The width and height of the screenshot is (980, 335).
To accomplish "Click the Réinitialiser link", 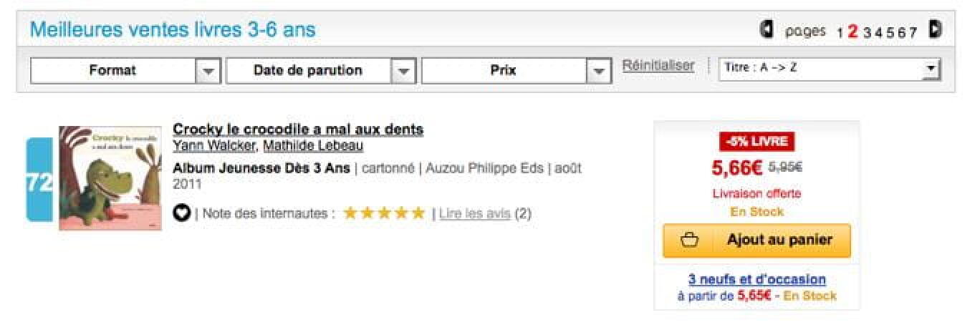I will point(658,66).
